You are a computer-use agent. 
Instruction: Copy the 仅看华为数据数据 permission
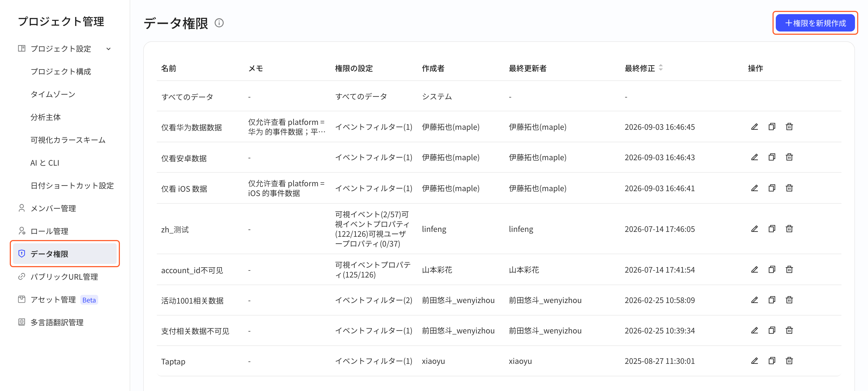(772, 127)
